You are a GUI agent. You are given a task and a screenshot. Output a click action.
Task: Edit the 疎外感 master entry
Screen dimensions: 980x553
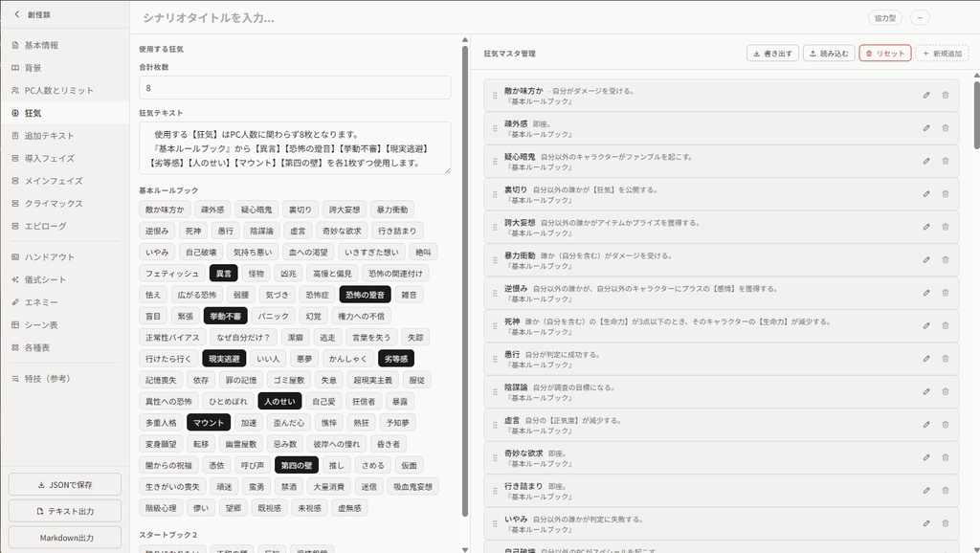(926, 128)
